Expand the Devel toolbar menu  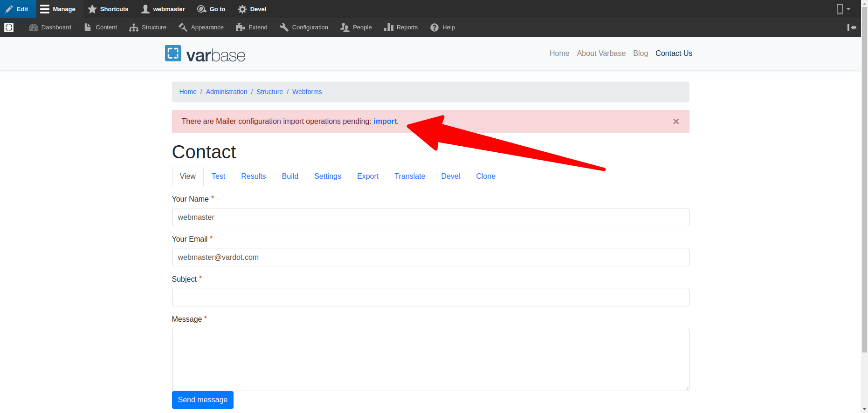[252, 9]
